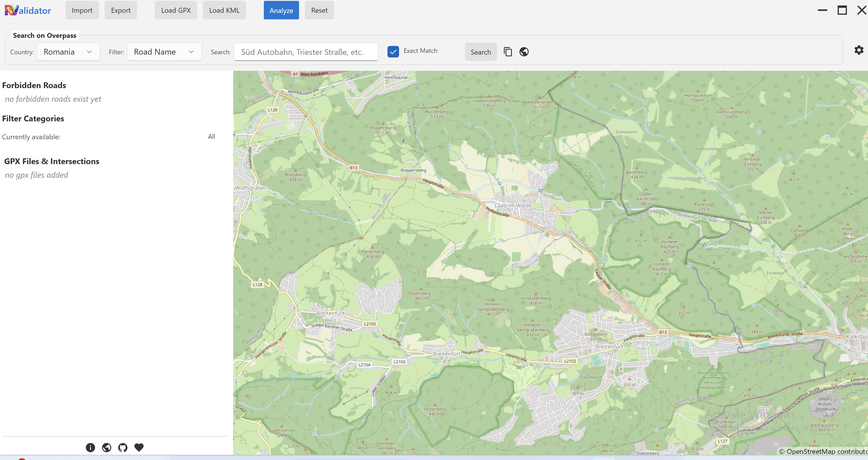Open the Country dropdown showing Romania
This screenshot has width=868, height=460.
pyautogui.click(x=68, y=51)
